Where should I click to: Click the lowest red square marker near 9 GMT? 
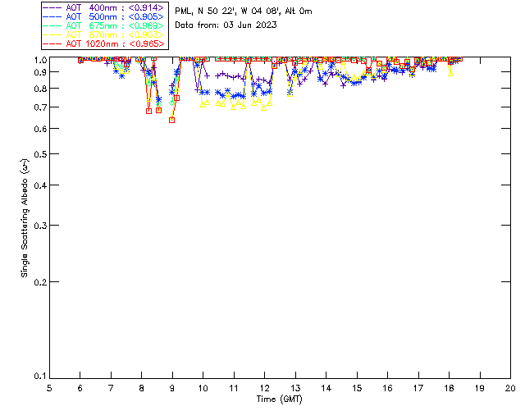click(171, 120)
